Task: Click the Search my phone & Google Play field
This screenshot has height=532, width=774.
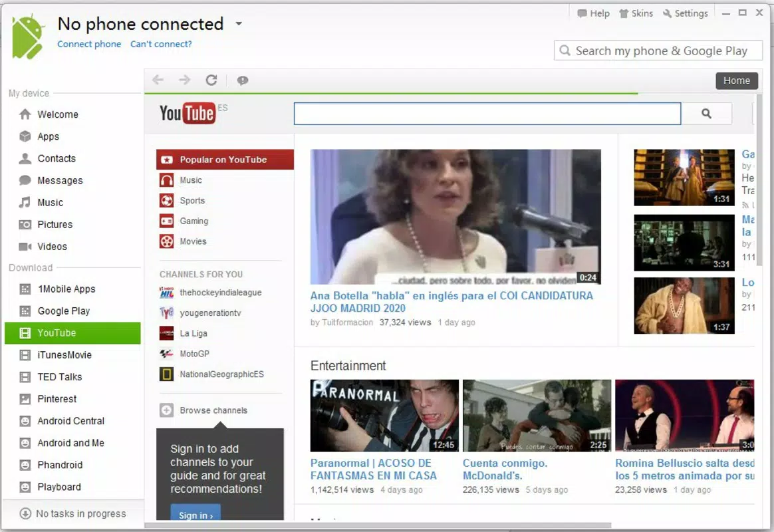Action: (658, 51)
